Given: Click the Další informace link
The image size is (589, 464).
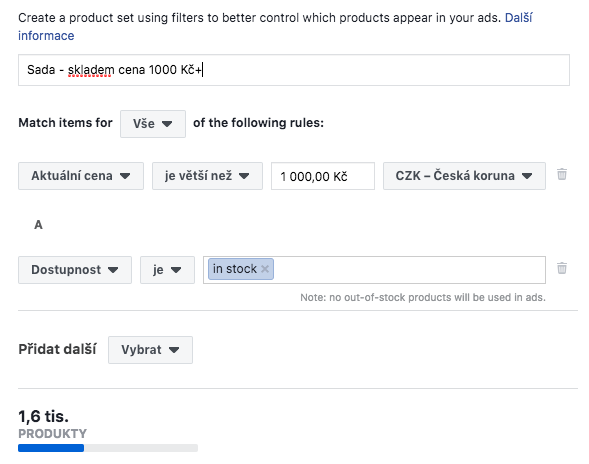Looking at the screenshot, I should tap(275, 27).
